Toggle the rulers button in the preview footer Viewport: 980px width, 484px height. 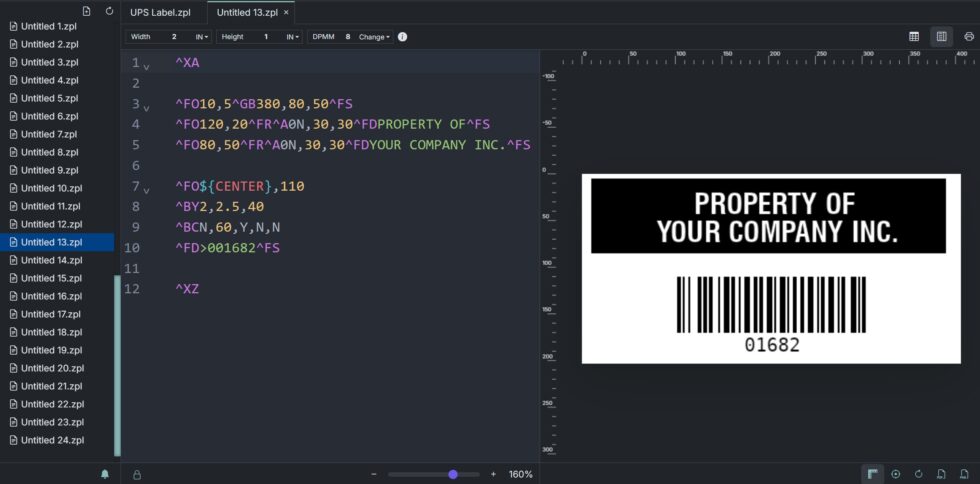873,474
